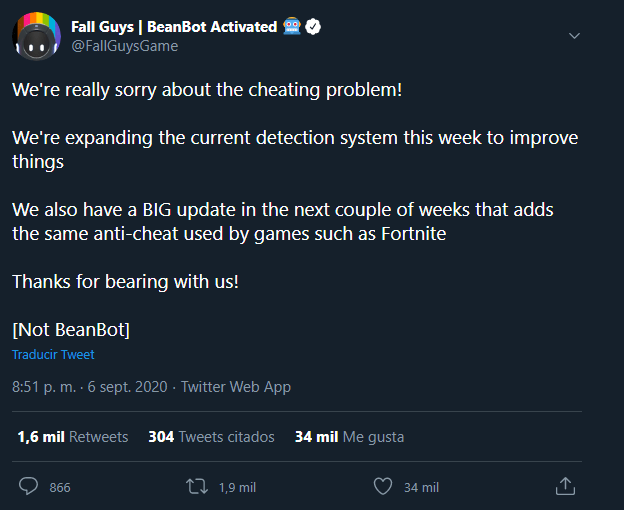Click the Twitter Web App source label
The width and height of the screenshot is (624, 510).
coord(236,387)
